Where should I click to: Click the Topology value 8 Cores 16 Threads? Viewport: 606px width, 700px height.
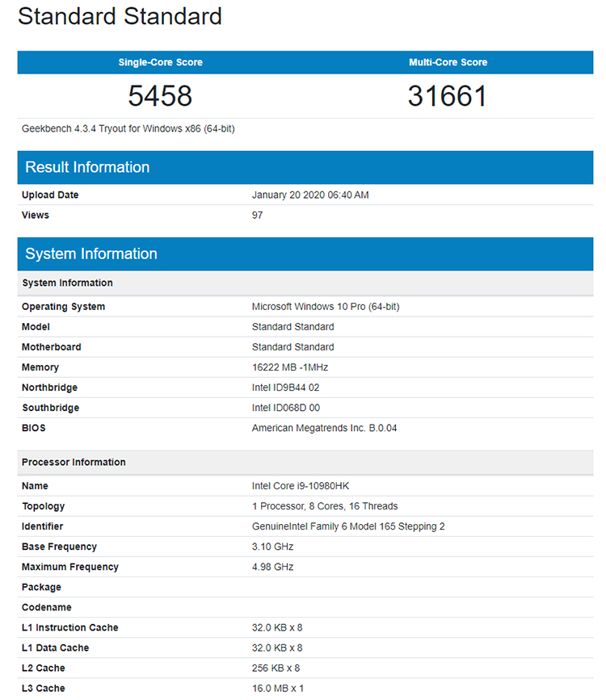tap(325, 506)
